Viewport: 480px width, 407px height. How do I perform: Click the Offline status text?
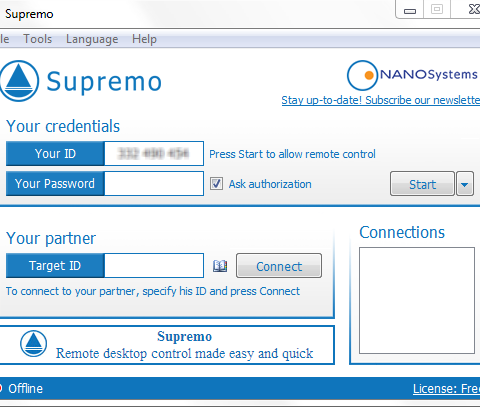coord(26,389)
